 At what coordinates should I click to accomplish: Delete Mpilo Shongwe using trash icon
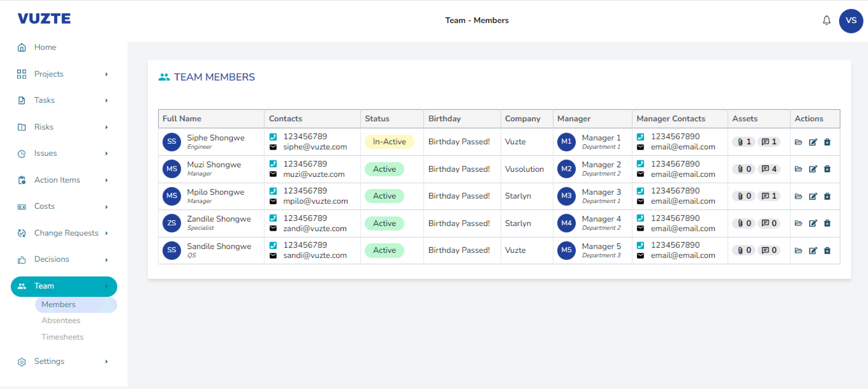pyautogui.click(x=827, y=196)
